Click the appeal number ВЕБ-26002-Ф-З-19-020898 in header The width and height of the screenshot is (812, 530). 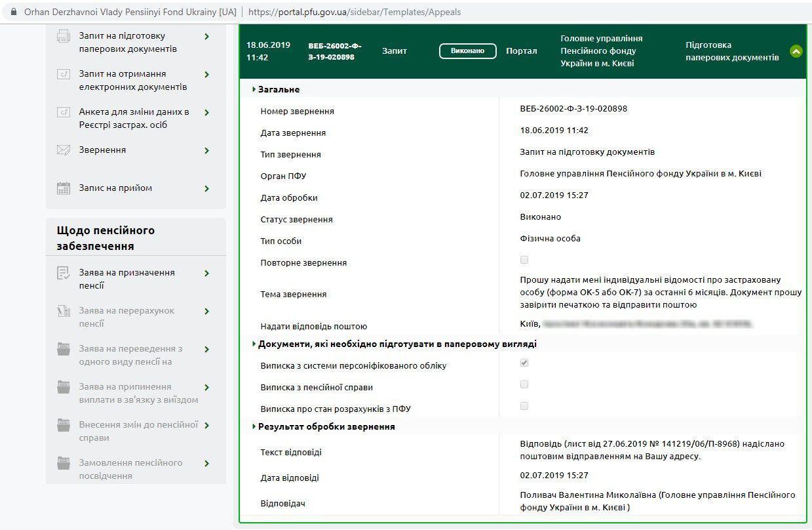click(x=335, y=52)
